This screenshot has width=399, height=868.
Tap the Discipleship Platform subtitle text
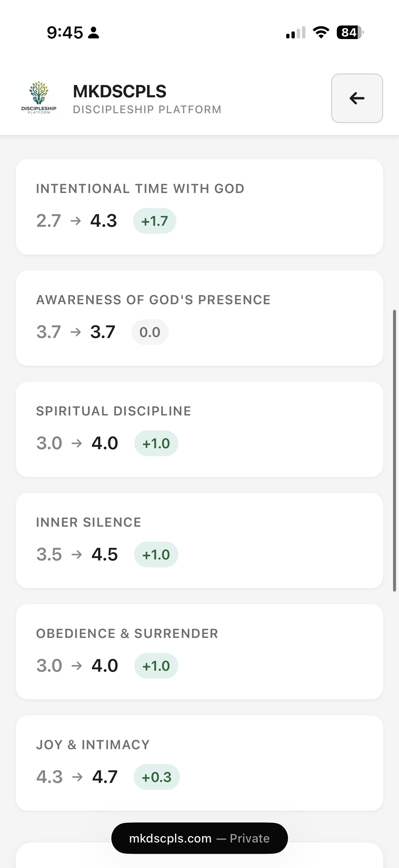pyautogui.click(x=147, y=109)
